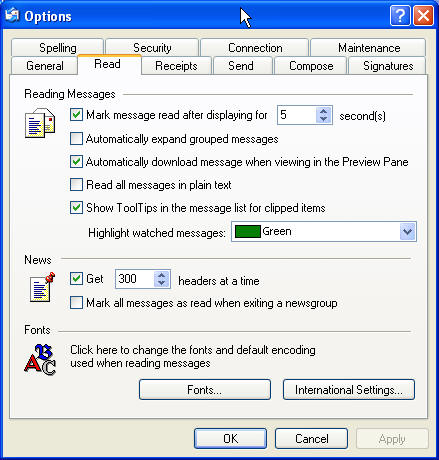
Task: Toggle Mark message read after displaying checkbox
Action: tap(76, 115)
